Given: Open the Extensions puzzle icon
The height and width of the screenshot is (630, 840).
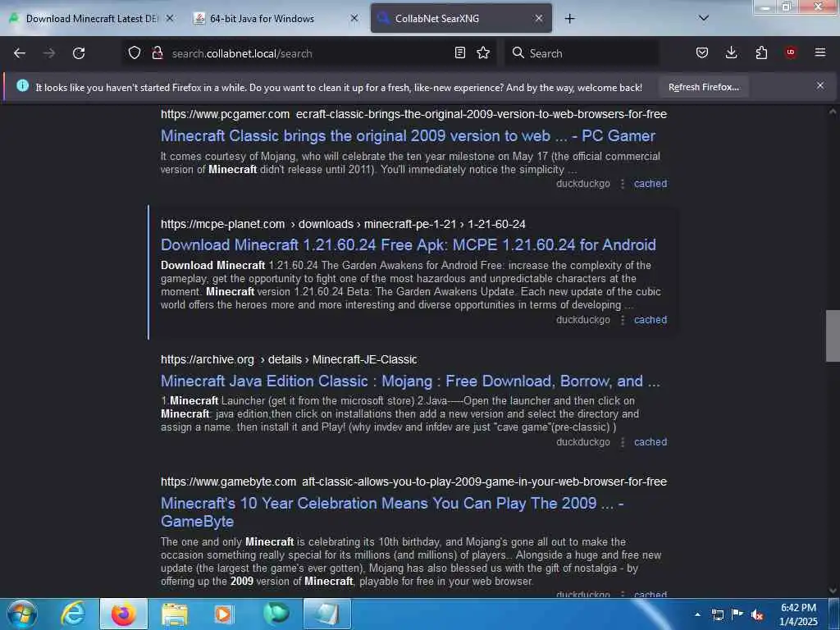Looking at the screenshot, I should [x=761, y=53].
